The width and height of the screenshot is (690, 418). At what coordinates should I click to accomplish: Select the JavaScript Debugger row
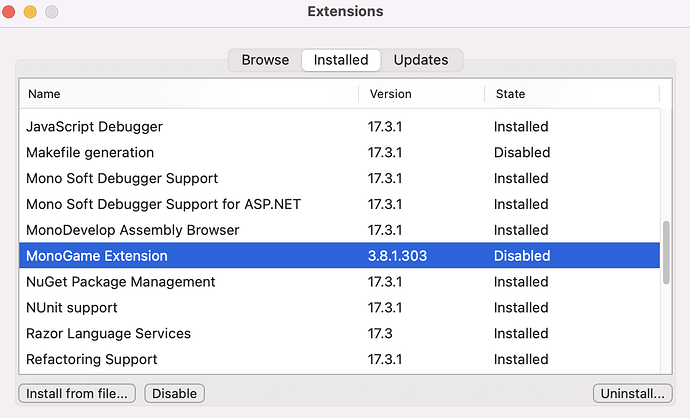(x=339, y=127)
